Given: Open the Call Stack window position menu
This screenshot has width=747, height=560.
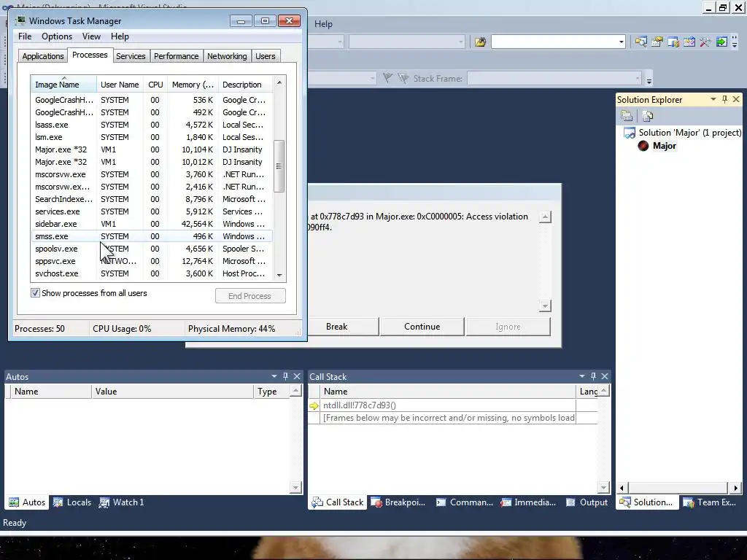Looking at the screenshot, I should coord(581,376).
